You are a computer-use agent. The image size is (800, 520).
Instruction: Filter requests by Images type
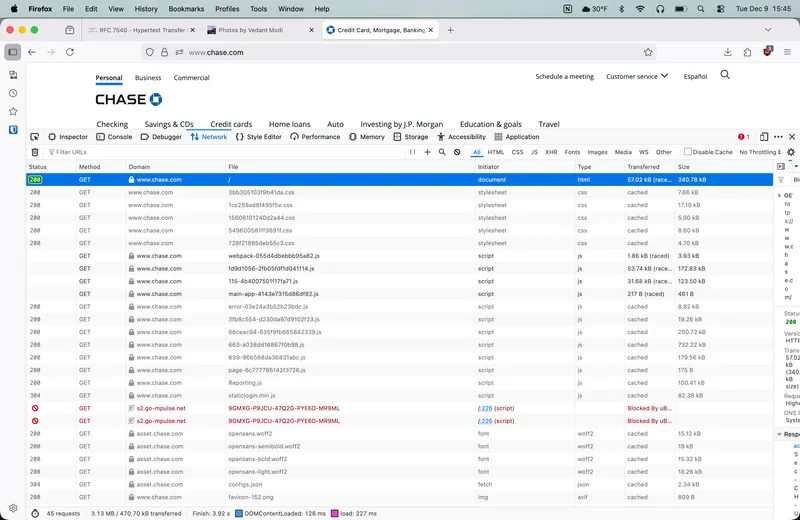tap(597, 152)
